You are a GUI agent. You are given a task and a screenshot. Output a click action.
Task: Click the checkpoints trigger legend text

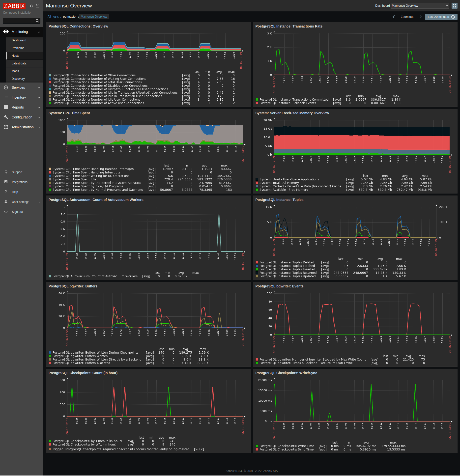[x=120, y=449]
